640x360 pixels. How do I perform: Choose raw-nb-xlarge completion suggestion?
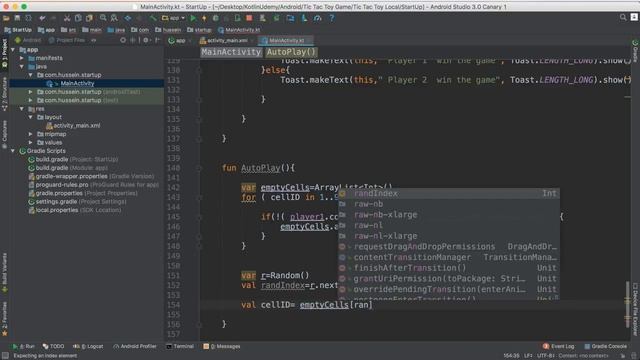click(449, 215)
